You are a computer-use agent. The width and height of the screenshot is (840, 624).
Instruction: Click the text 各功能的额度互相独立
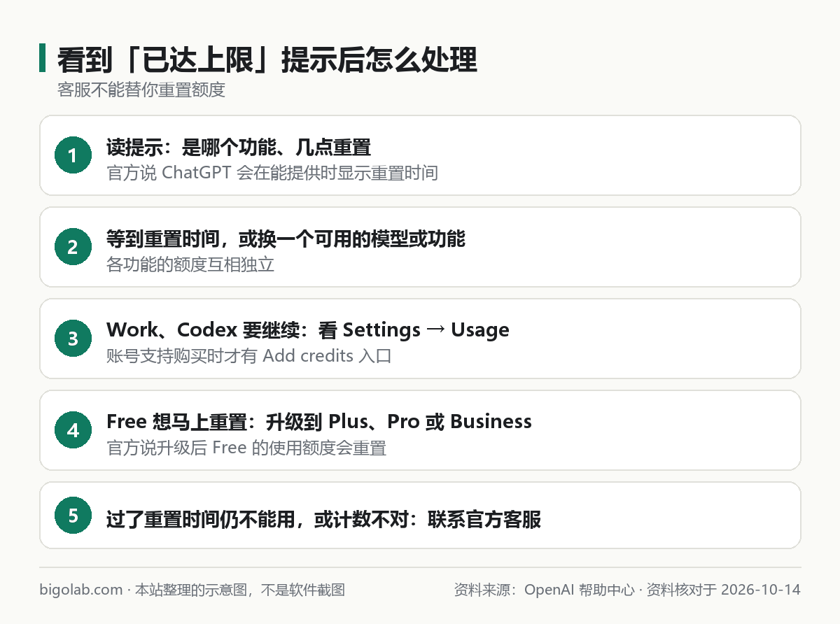(x=190, y=264)
